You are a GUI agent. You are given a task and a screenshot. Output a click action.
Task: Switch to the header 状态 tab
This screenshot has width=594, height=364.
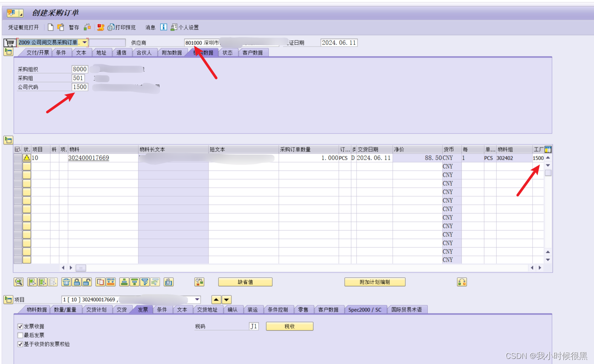228,53
